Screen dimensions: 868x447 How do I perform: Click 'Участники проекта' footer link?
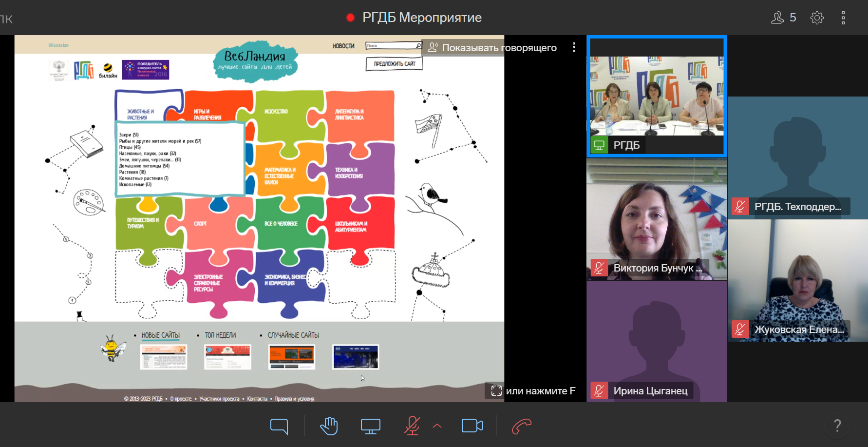pyautogui.click(x=219, y=399)
